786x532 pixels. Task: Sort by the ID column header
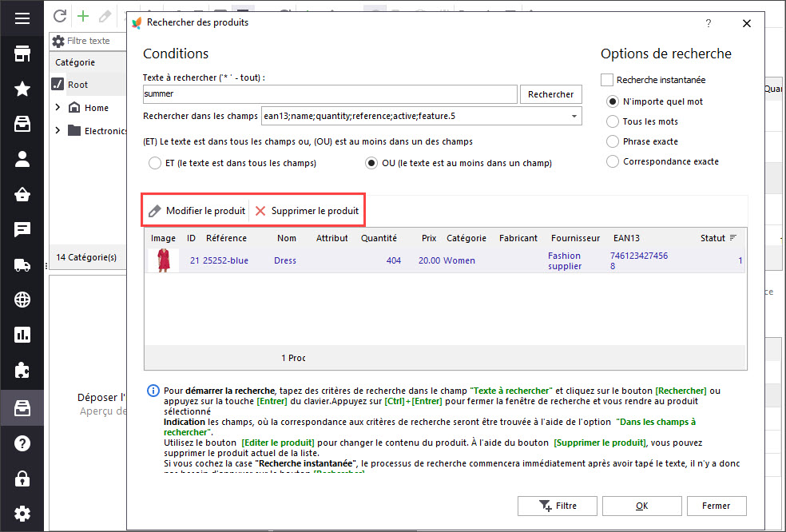[x=191, y=238]
